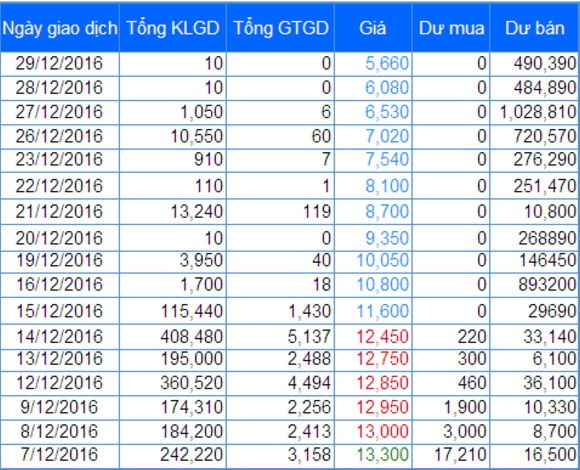
Task: Click the Tổng GTGD value 5,137
Action: [x=309, y=337]
